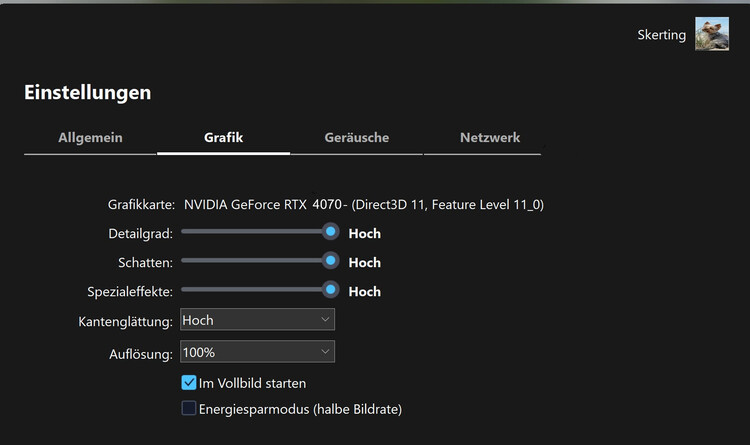Go to the Netzwerk tab

490,138
